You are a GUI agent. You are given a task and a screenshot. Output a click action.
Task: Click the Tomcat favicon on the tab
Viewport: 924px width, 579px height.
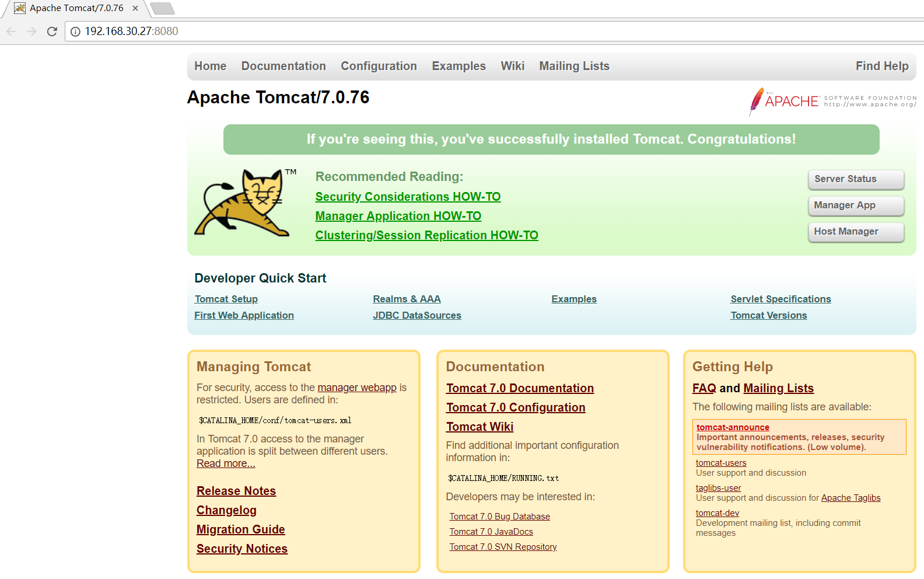(x=20, y=8)
